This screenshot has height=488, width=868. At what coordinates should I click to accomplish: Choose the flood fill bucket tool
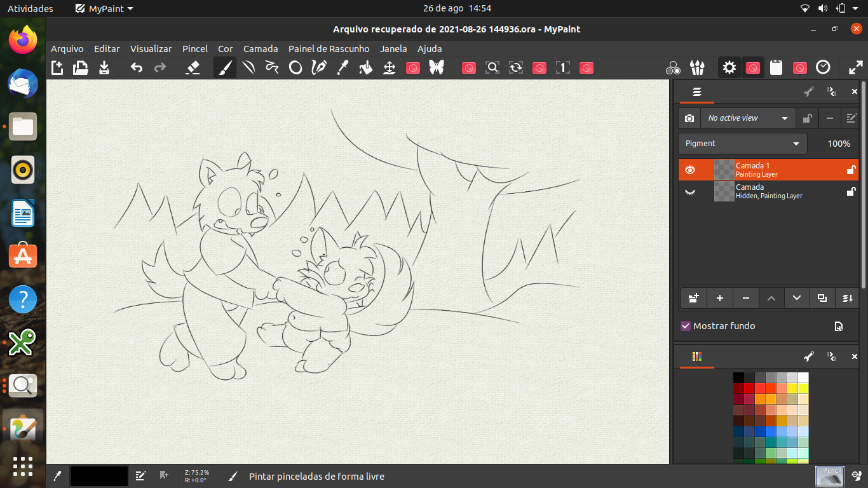tap(366, 67)
